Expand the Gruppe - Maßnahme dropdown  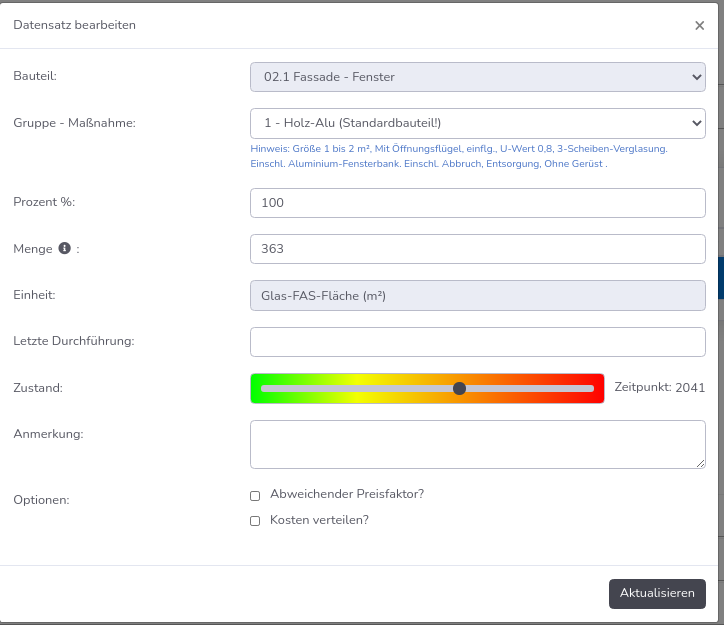pyautogui.click(x=477, y=123)
